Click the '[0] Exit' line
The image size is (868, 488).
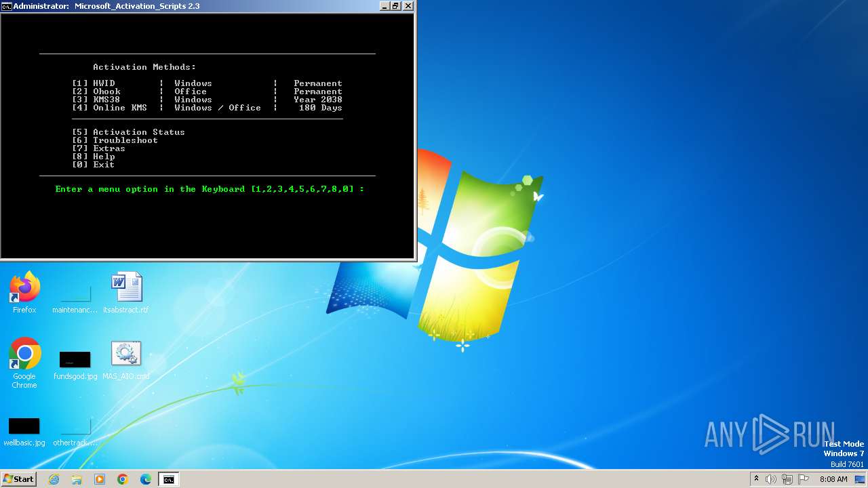click(x=93, y=165)
